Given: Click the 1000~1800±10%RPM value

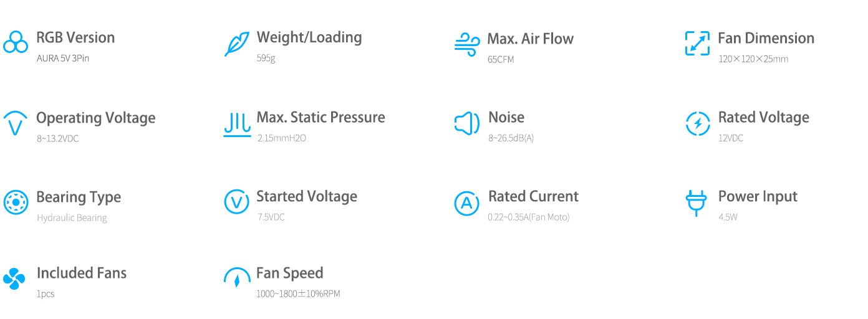Looking at the screenshot, I should coord(298,294).
